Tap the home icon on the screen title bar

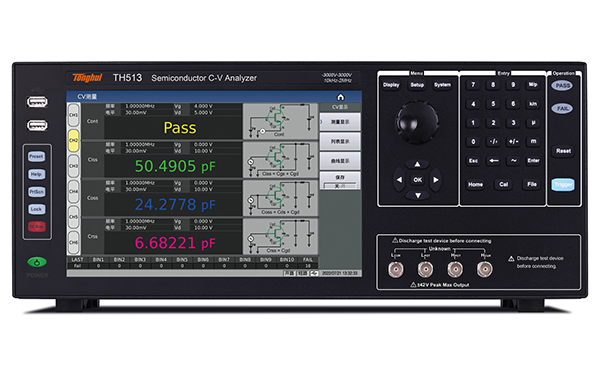340,97
